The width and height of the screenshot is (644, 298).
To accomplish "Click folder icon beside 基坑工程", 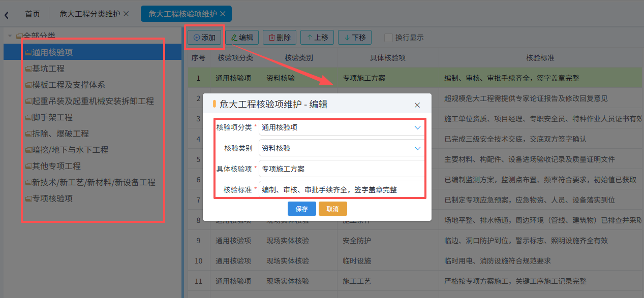I will pyautogui.click(x=28, y=69).
